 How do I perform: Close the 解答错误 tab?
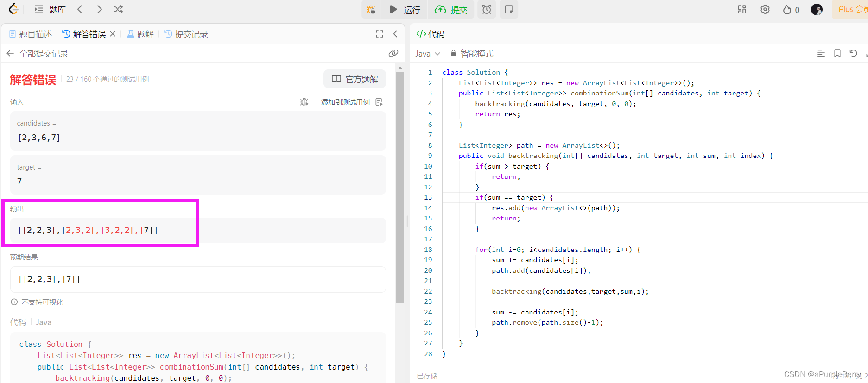(x=113, y=34)
